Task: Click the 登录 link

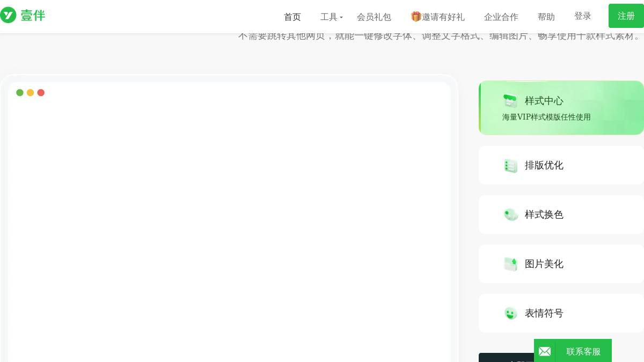Action: tap(583, 16)
